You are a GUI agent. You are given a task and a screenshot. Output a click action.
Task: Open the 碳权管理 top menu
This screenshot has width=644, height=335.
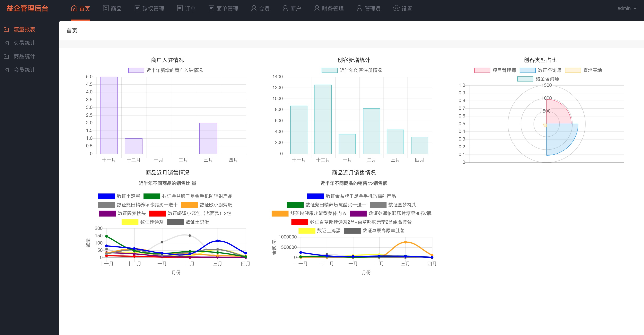[149, 8]
